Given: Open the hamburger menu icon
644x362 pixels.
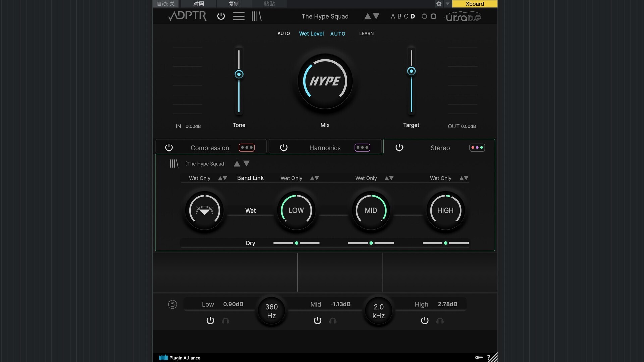Looking at the screenshot, I should point(239,16).
